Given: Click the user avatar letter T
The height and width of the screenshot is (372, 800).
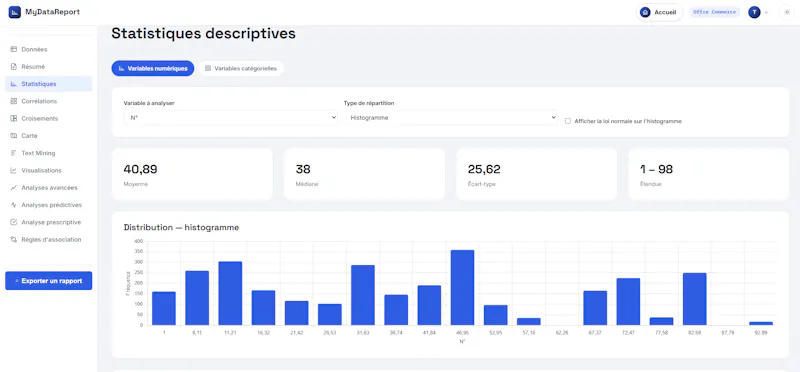Looking at the screenshot, I should click(754, 12).
